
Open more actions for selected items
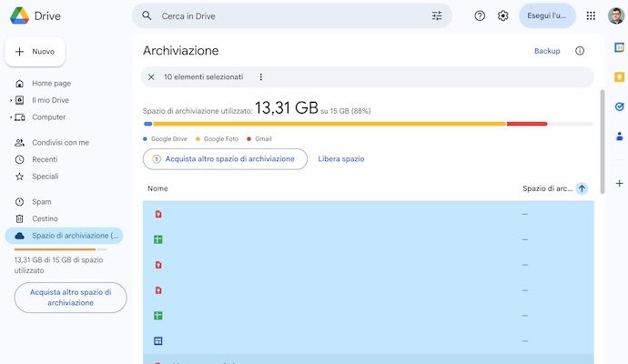click(x=261, y=77)
